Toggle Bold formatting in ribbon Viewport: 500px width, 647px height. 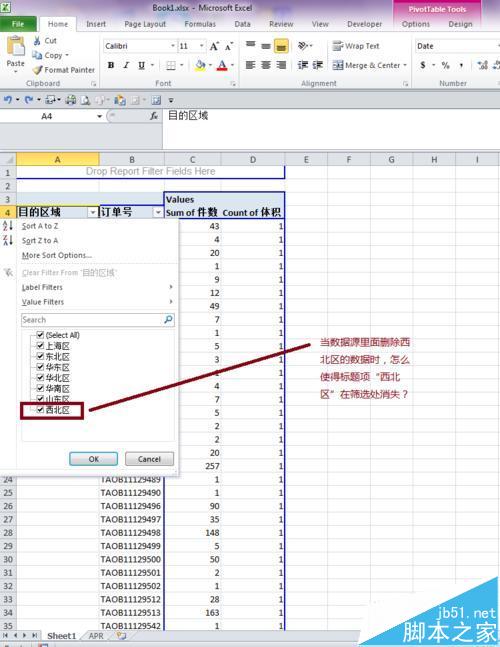tap(111, 65)
